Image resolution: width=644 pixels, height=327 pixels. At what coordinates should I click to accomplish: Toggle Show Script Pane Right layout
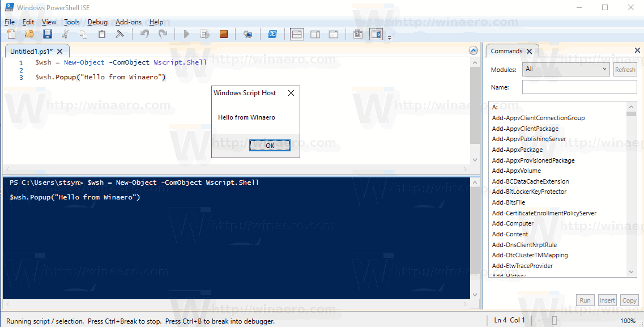point(315,34)
